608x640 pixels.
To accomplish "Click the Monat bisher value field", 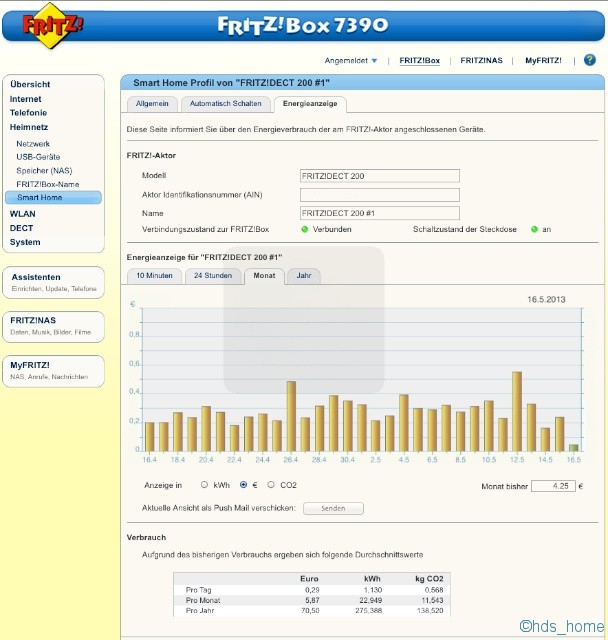I will click(x=553, y=486).
